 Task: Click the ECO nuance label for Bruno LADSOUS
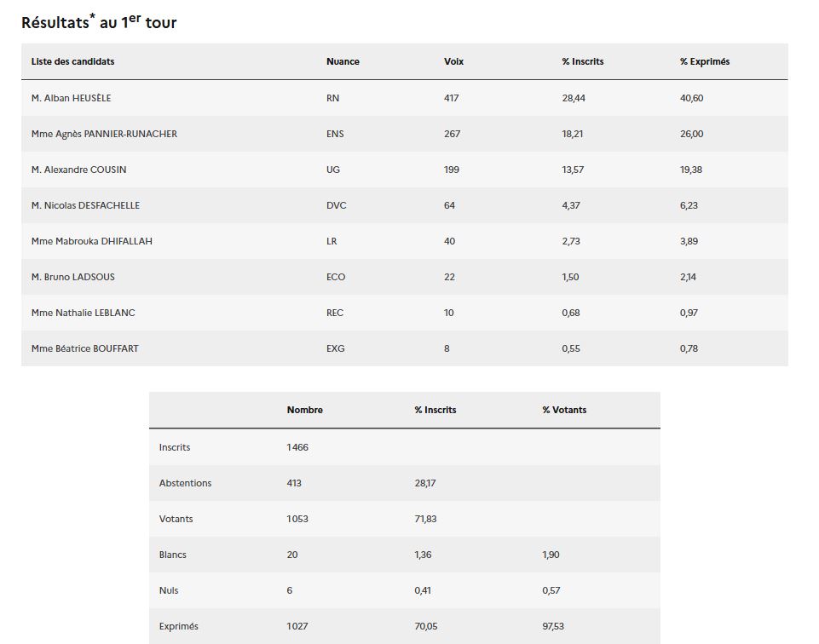pyautogui.click(x=335, y=277)
